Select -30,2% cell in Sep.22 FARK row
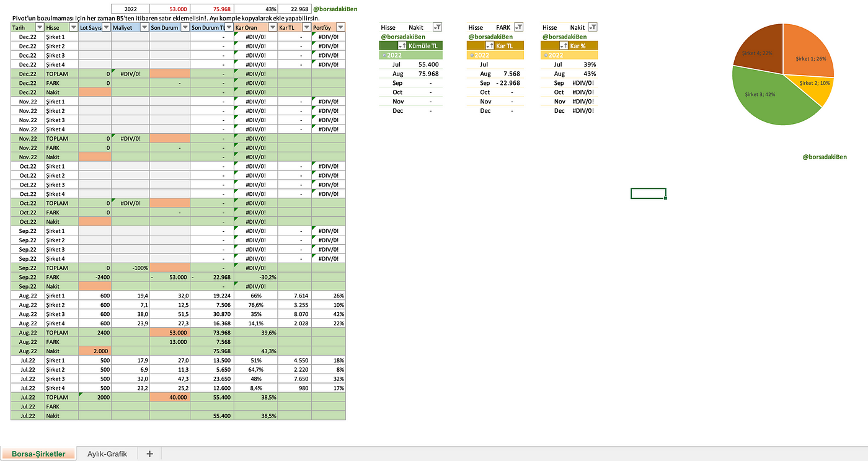The image size is (868, 461). coord(255,277)
